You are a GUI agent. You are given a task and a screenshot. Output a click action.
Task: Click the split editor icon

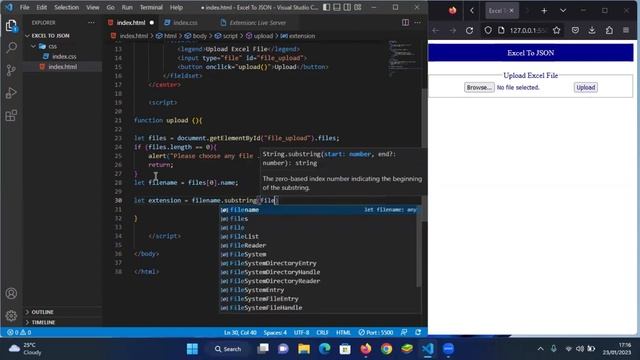[405, 22]
